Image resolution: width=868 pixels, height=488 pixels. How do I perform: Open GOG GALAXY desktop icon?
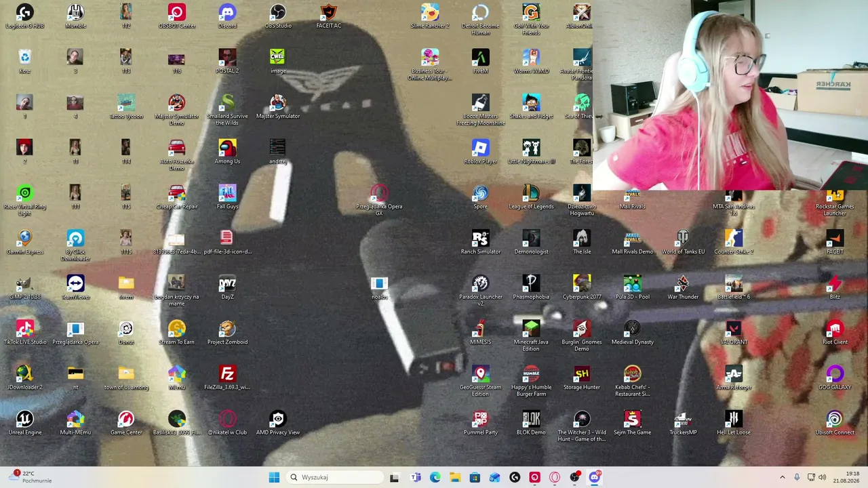835,378
